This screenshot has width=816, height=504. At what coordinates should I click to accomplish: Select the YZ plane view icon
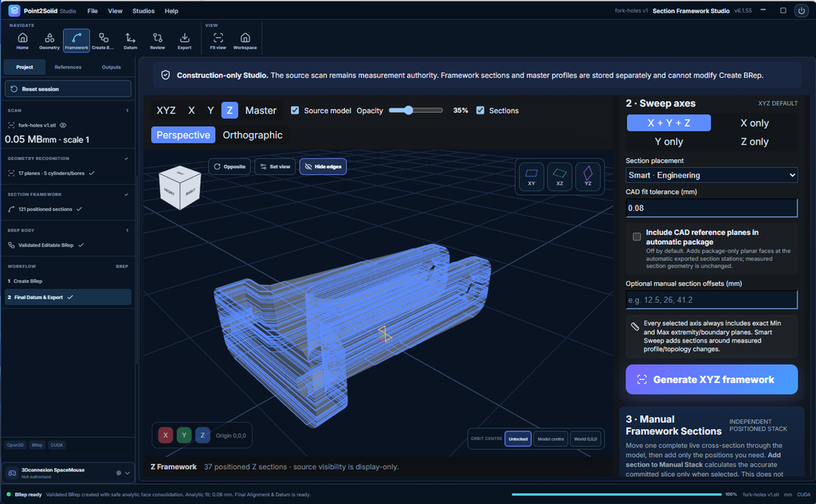coord(587,176)
